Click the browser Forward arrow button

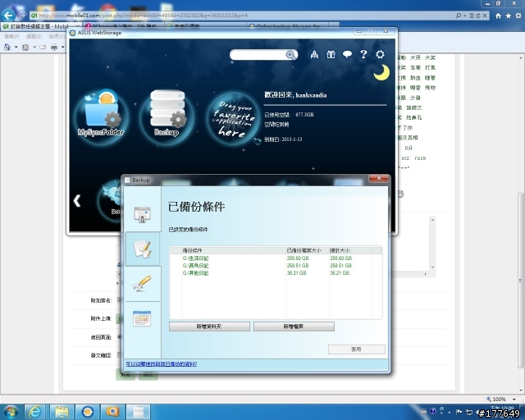point(22,16)
